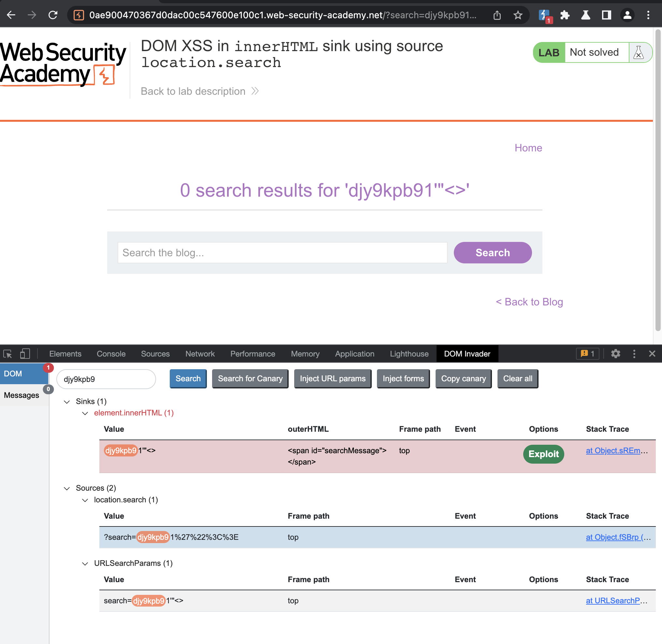Switch to the Console tab

(x=111, y=354)
